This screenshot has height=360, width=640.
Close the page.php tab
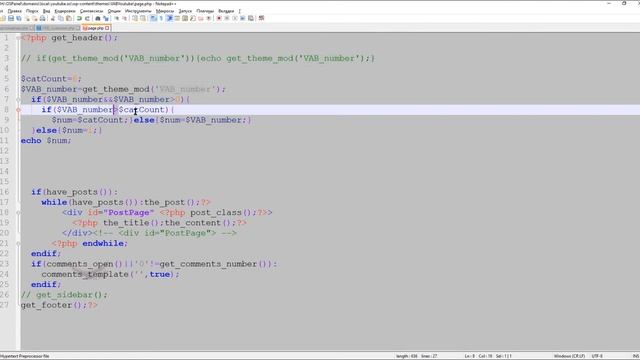(x=107, y=28)
